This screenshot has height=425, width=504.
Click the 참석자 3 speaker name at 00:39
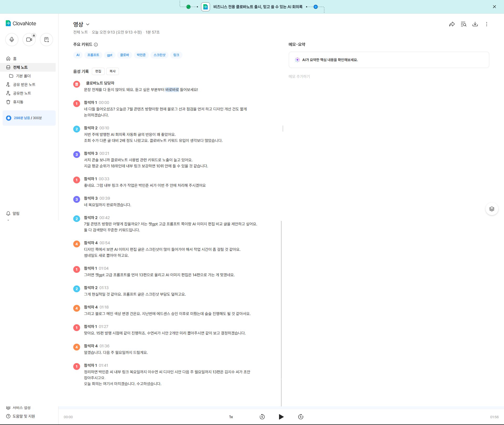[91, 198]
